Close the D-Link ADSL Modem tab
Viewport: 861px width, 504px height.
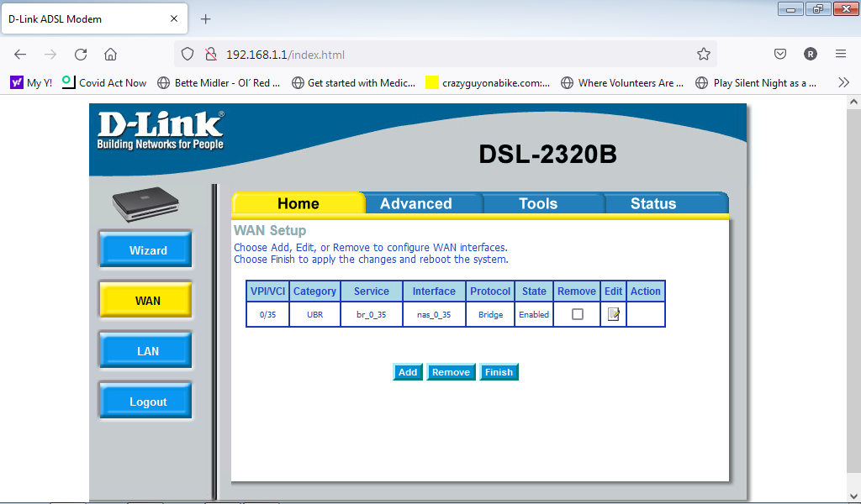click(x=174, y=18)
